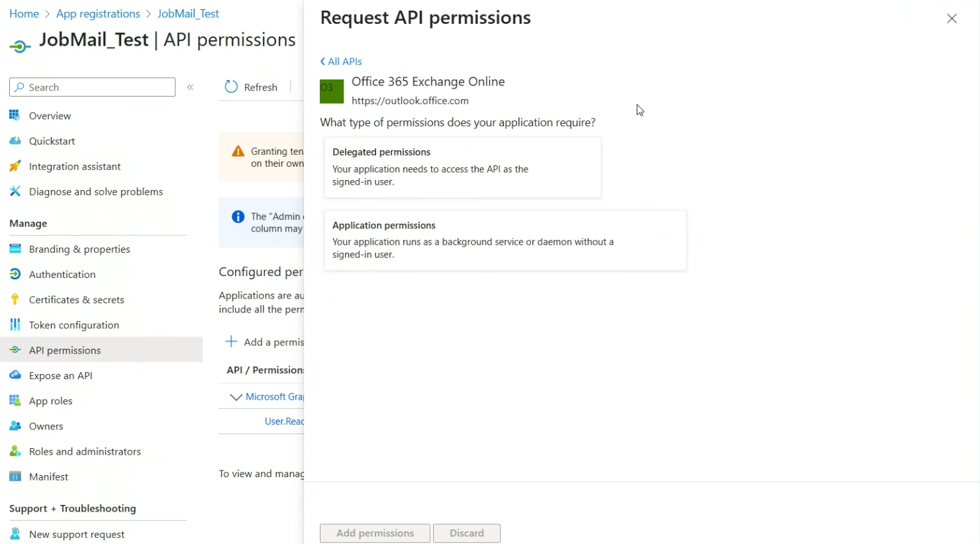The width and height of the screenshot is (980, 544).
Task: Click the orange warning triangle icon
Action: point(238,152)
